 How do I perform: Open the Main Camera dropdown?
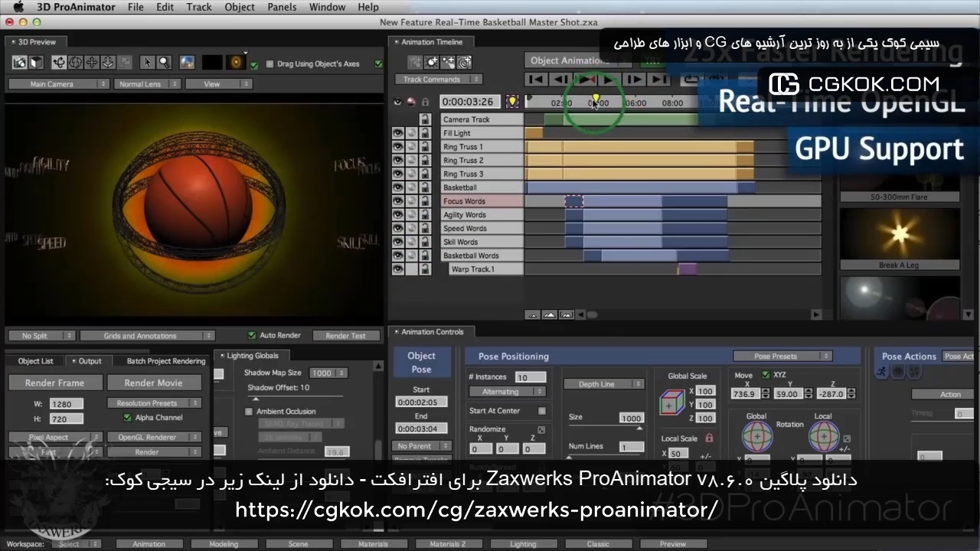pos(58,84)
